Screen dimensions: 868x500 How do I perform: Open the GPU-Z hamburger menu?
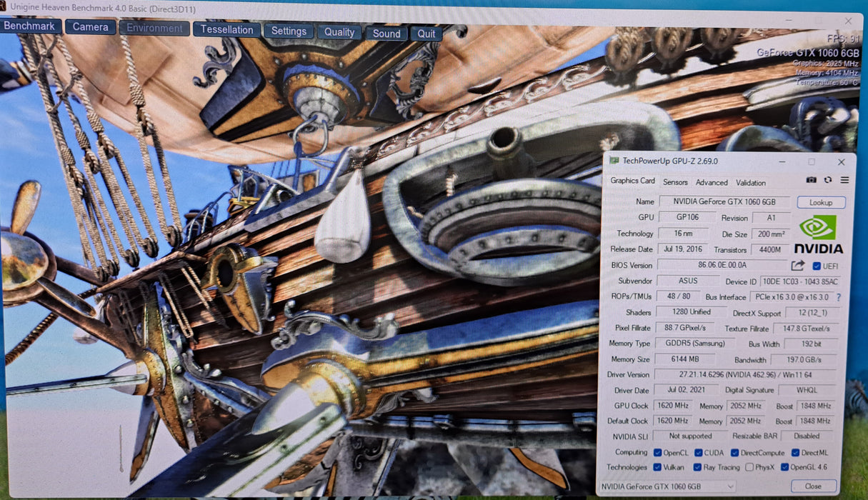tap(844, 180)
